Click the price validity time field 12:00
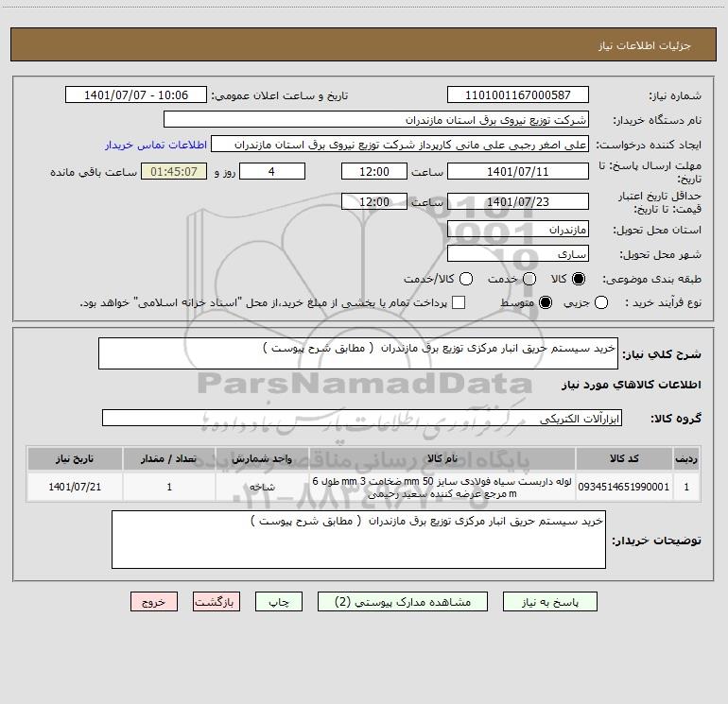Viewport: 728px width, 704px height. pyautogui.click(x=374, y=201)
